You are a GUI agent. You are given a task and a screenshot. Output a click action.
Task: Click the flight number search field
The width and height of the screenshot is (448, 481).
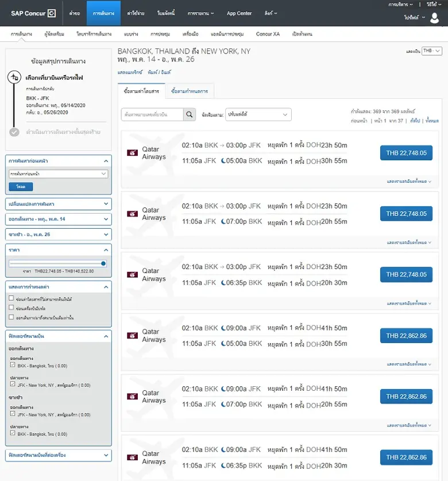(x=152, y=115)
